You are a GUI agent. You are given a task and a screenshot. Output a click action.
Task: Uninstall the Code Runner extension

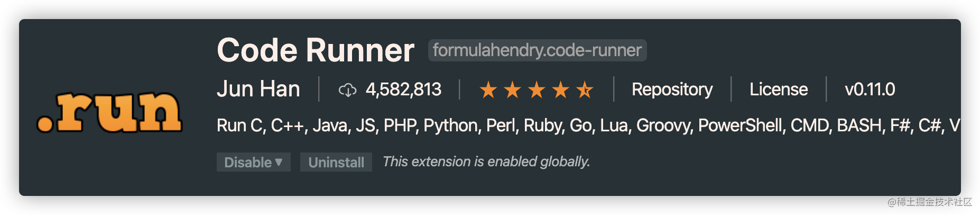point(336,162)
